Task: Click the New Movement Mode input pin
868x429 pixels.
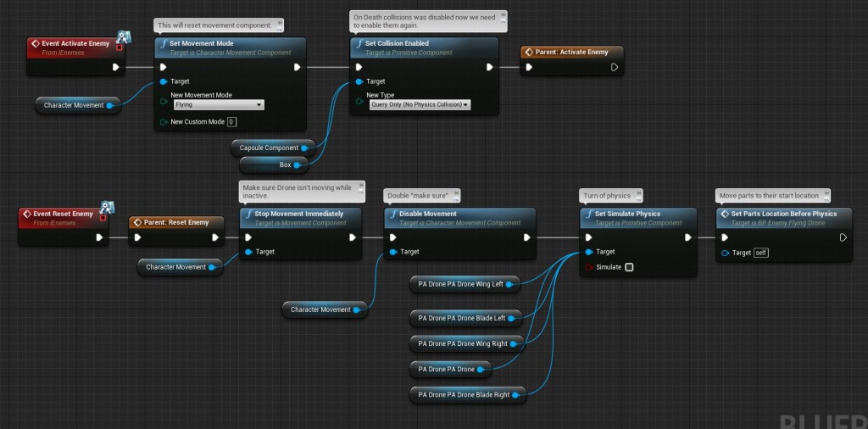Action: (x=163, y=101)
